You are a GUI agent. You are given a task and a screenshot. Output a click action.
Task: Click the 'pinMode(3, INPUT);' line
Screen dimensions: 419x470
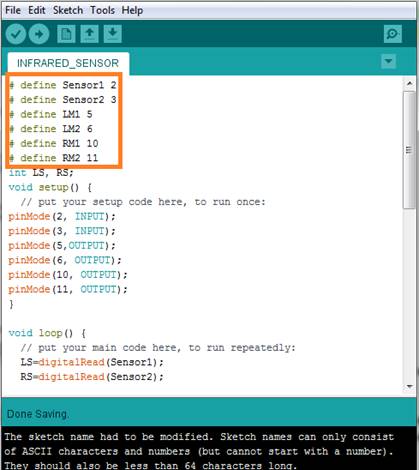(x=62, y=231)
